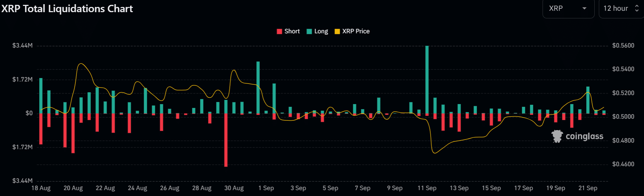Click the 28 Aug axis label

coord(202,188)
